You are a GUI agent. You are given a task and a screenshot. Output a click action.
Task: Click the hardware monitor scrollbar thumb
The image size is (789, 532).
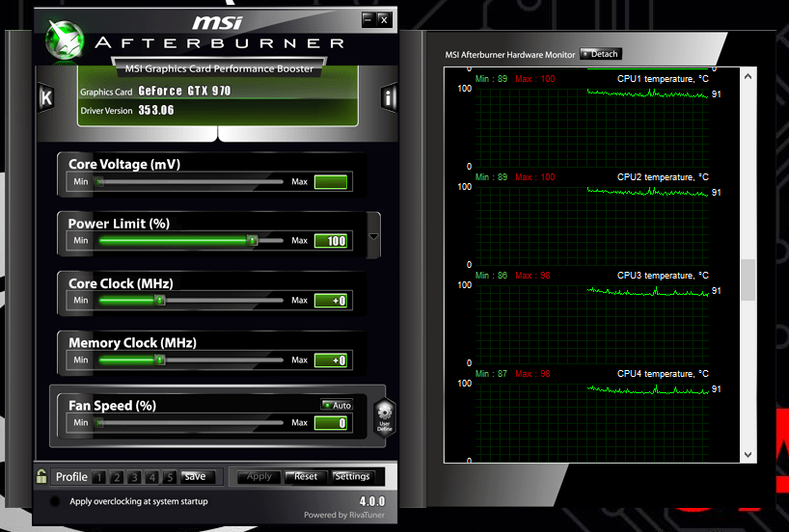[x=748, y=280]
